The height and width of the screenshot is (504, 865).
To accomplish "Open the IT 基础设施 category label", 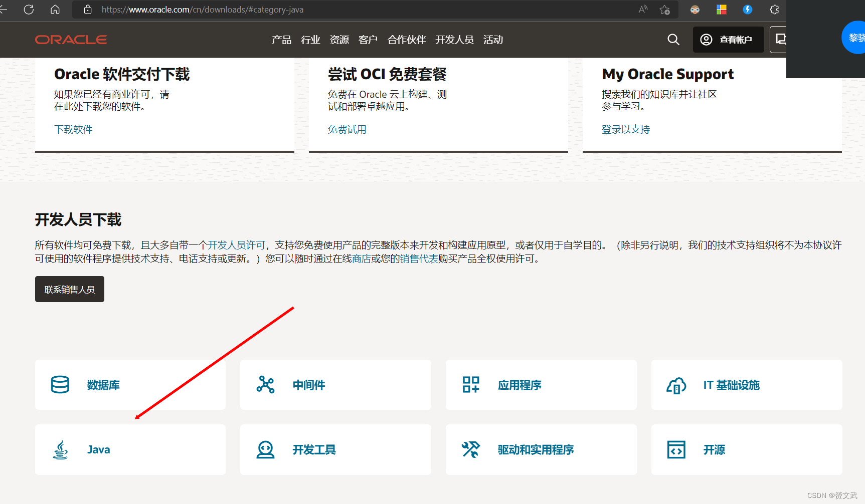I will point(731,385).
